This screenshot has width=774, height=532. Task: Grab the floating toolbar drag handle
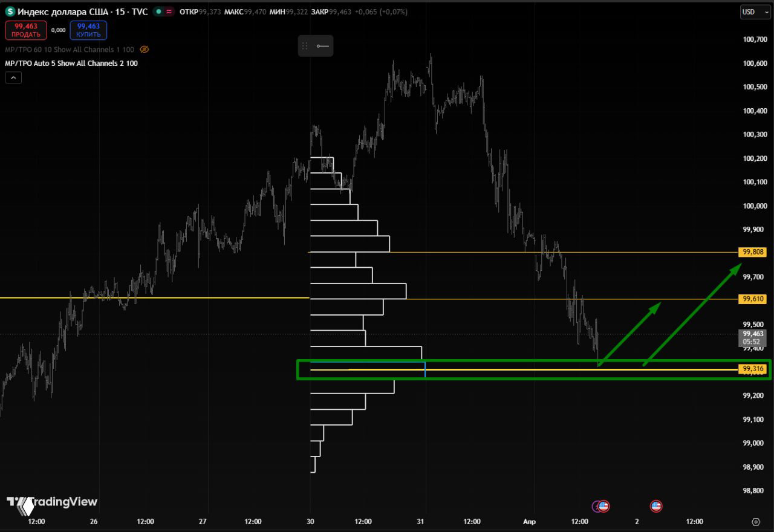(x=305, y=46)
